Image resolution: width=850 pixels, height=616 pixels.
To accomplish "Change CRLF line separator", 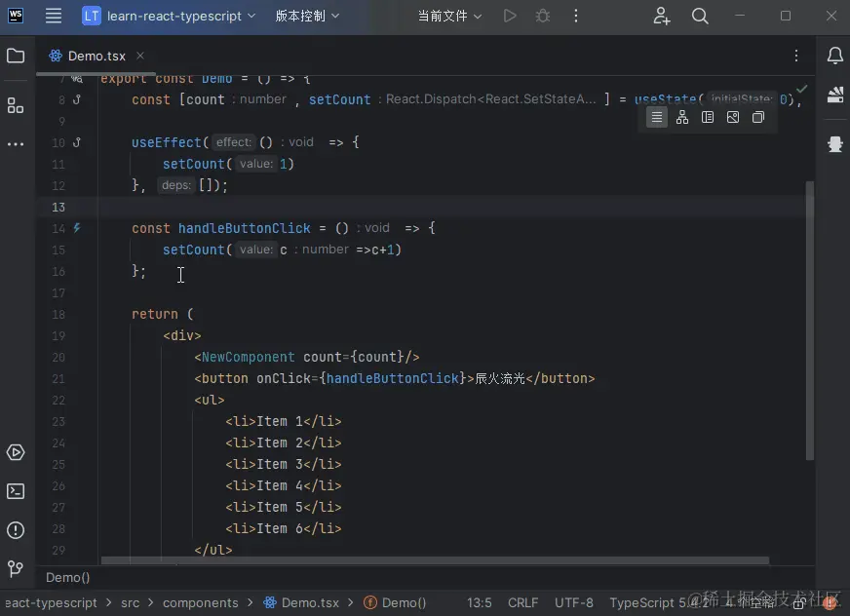I will pos(522,602).
